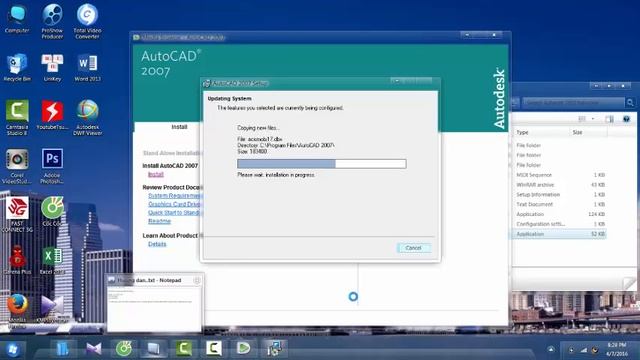Launch Camtasia Studio 8 desktop icon
Viewport: 640px width, 360px height.
[x=17, y=118]
